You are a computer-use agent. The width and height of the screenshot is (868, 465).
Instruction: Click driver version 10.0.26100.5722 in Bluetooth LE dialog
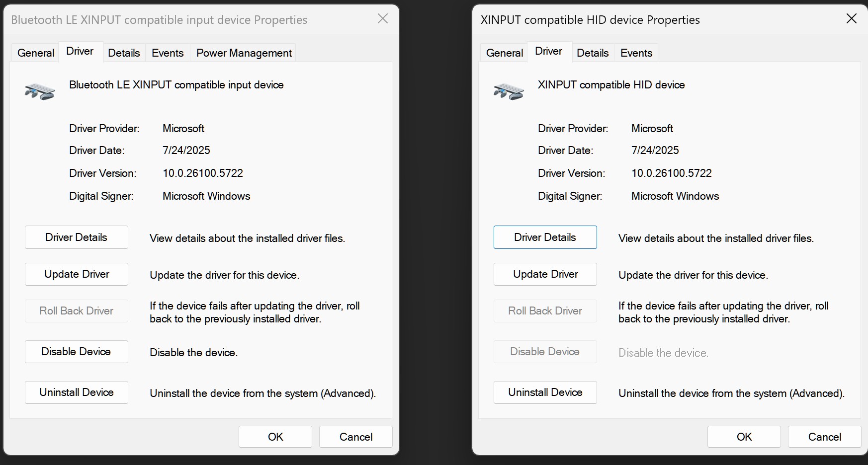click(203, 173)
